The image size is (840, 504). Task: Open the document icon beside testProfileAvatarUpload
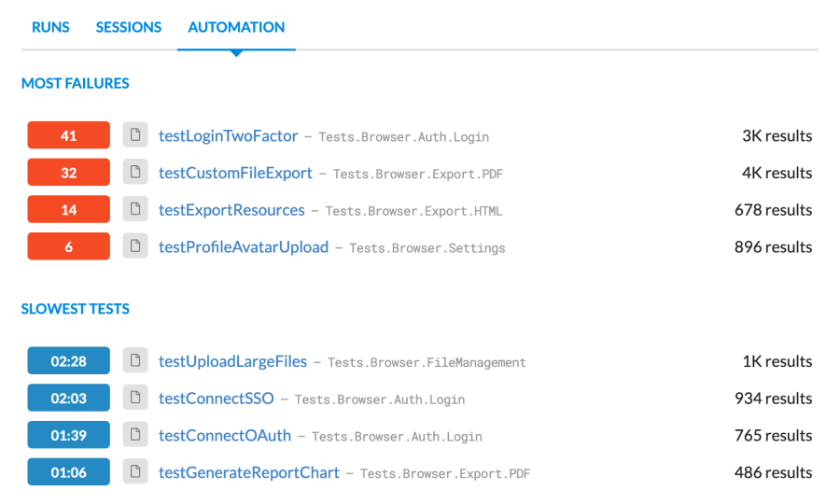[135, 245]
